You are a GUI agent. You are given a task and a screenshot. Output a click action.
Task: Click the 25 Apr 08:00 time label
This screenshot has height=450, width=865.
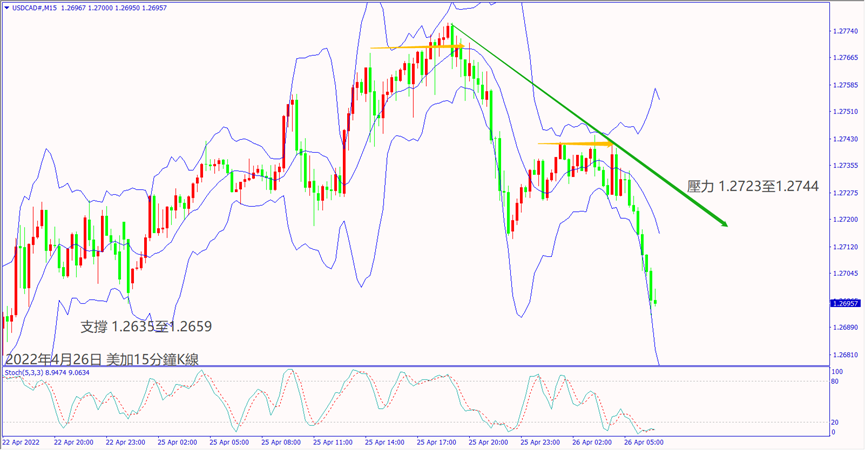(x=279, y=442)
